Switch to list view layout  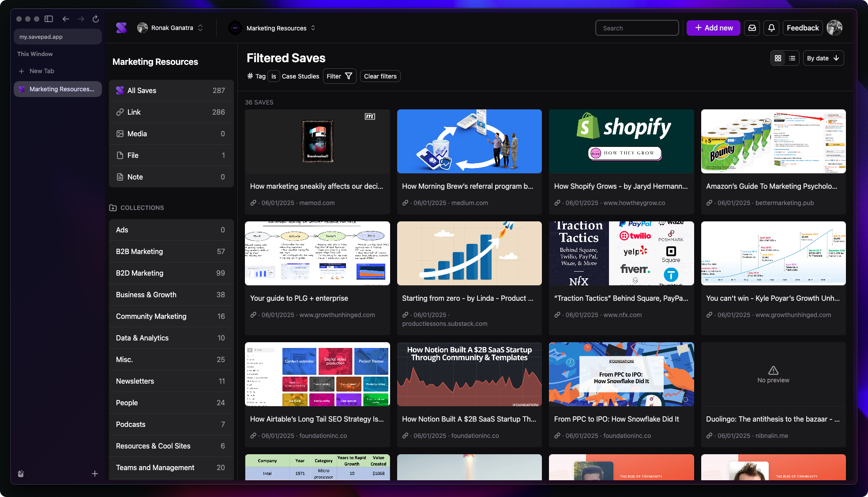click(x=792, y=58)
